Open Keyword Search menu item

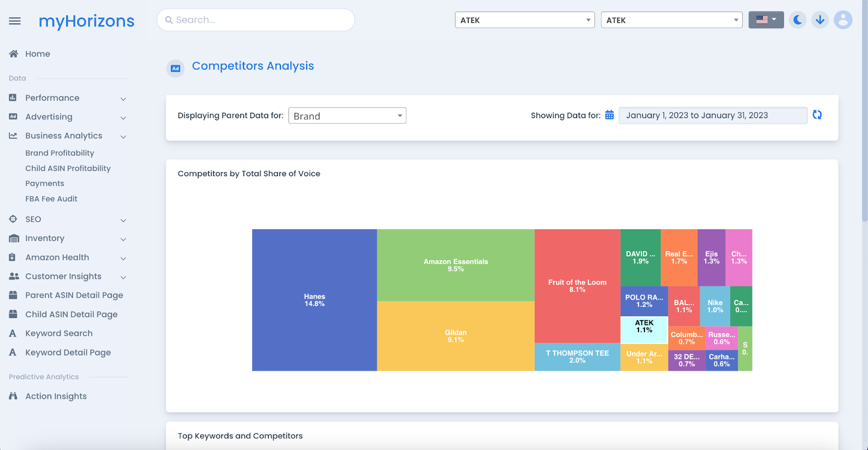(59, 333)
